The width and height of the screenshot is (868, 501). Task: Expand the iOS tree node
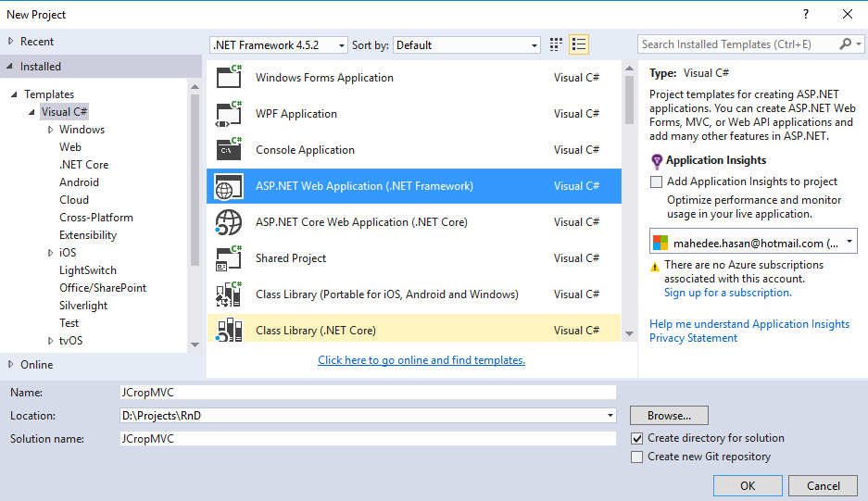[50, 253]
